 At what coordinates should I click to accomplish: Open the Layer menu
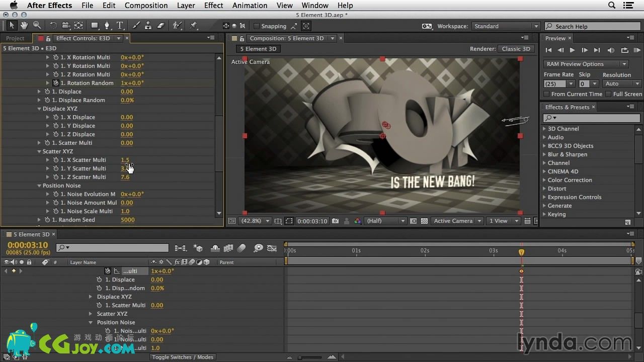pyautogui.click(x=186, y=6)
